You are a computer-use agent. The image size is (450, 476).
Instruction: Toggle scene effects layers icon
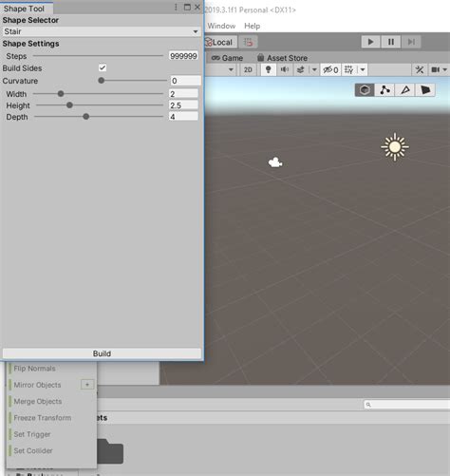coord(301,69)
